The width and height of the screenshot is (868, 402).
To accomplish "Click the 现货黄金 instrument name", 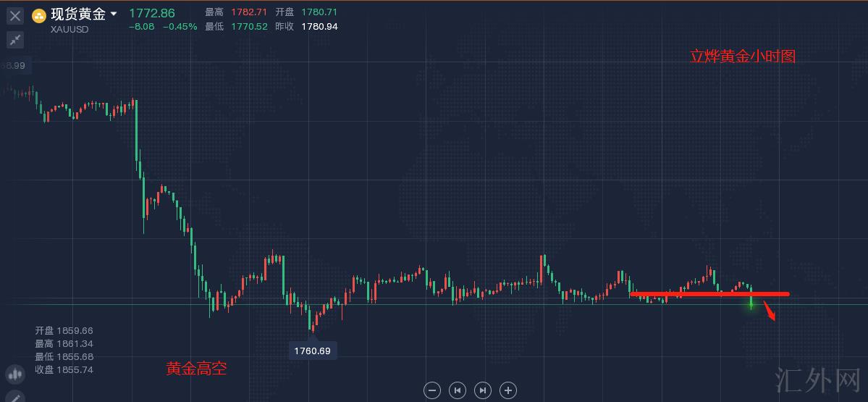I will 78,14.
